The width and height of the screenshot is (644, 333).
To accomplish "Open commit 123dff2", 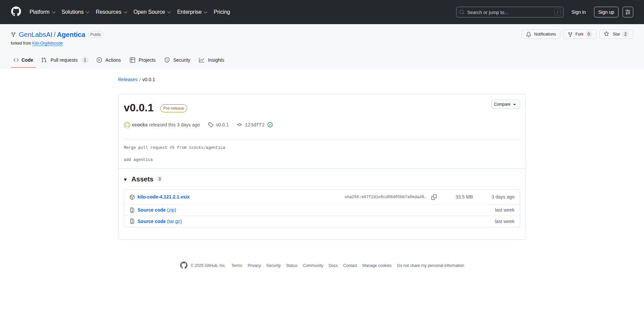I will (254, 125).
